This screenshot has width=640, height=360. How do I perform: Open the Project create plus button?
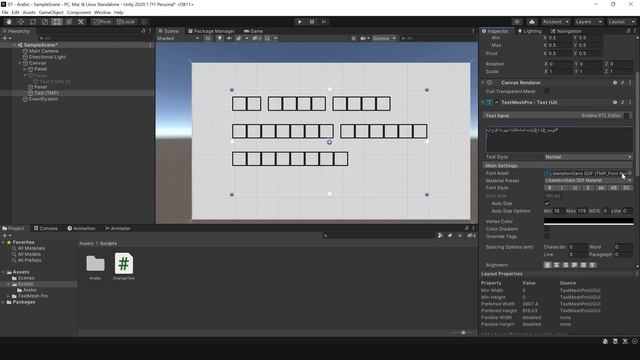tap(6, 236)
